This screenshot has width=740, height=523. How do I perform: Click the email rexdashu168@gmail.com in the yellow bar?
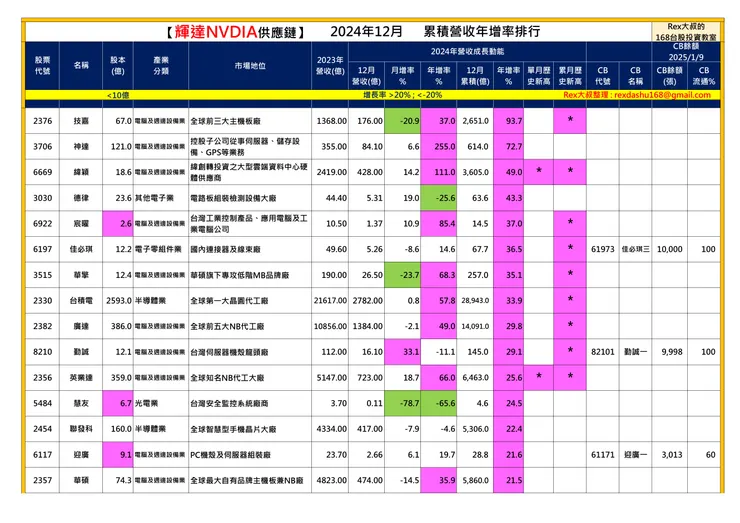pos(662,95)
